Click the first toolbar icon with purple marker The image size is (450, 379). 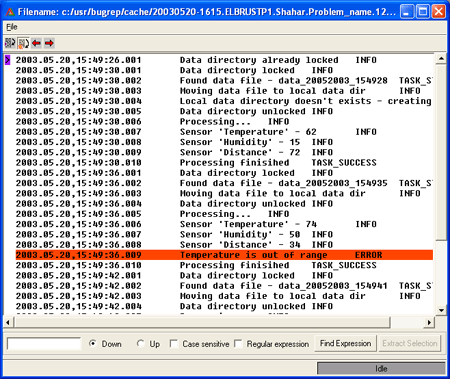(10, 43)
